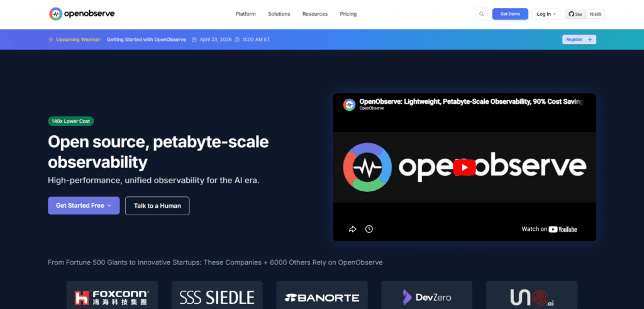Open the Resources menu
Image resolution: width=644 pixels, height=309 pixels.
[315, 14]
